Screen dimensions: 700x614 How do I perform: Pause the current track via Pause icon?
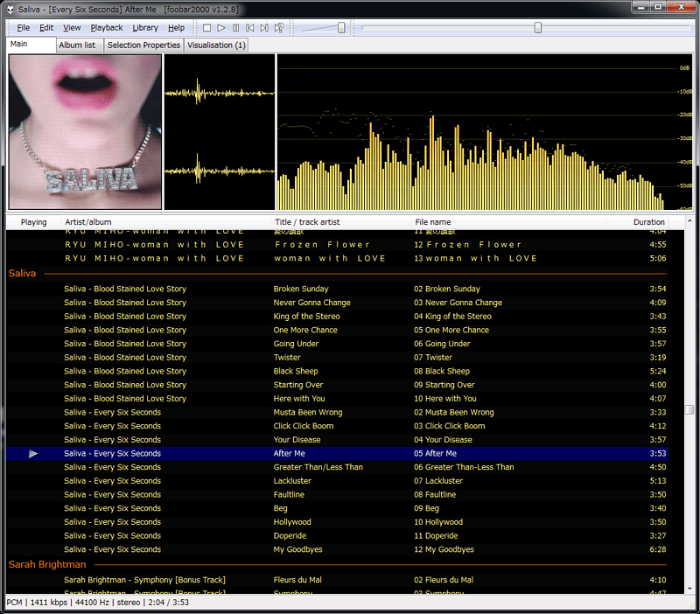(x=236, y=27)
